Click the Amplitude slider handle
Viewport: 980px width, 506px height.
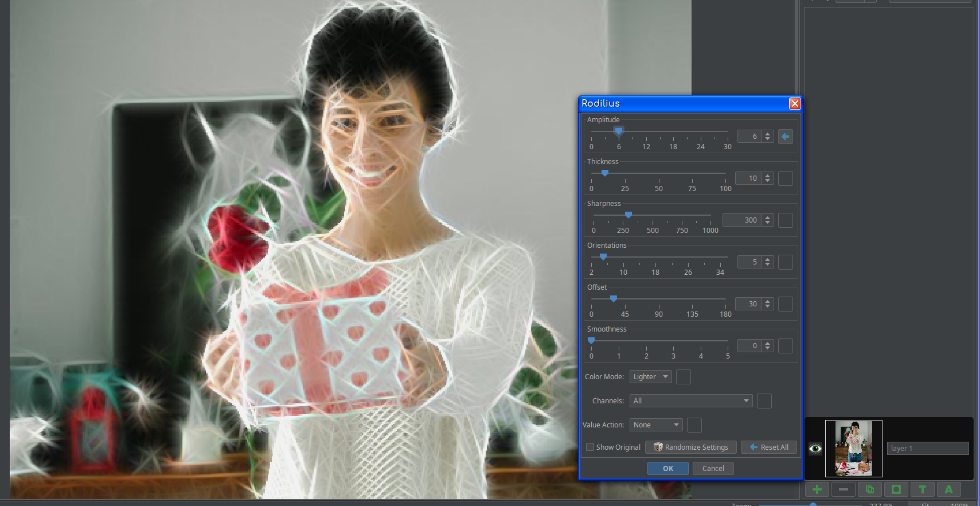tap(619, 131)
